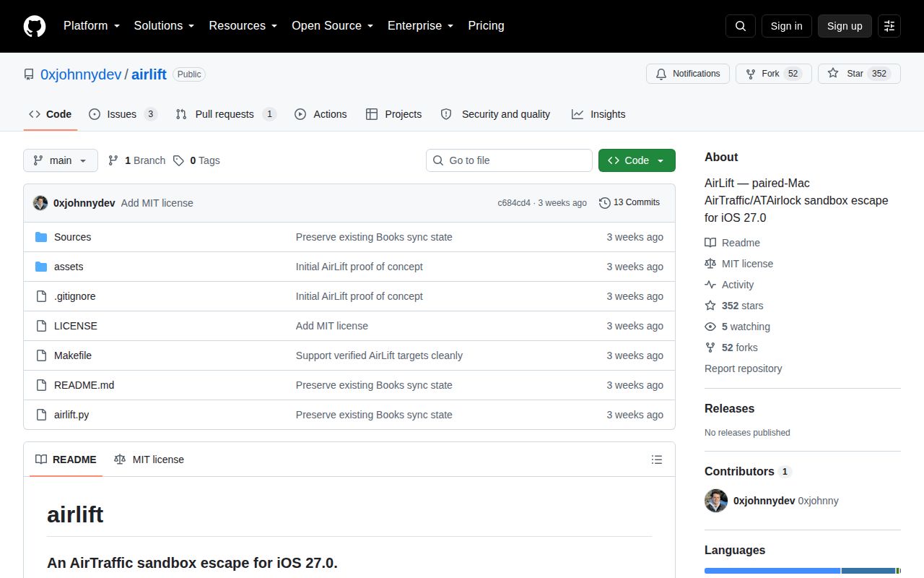Open the README.md file
Viewport: 924px width, 578px height.
(x=84, y=385)
